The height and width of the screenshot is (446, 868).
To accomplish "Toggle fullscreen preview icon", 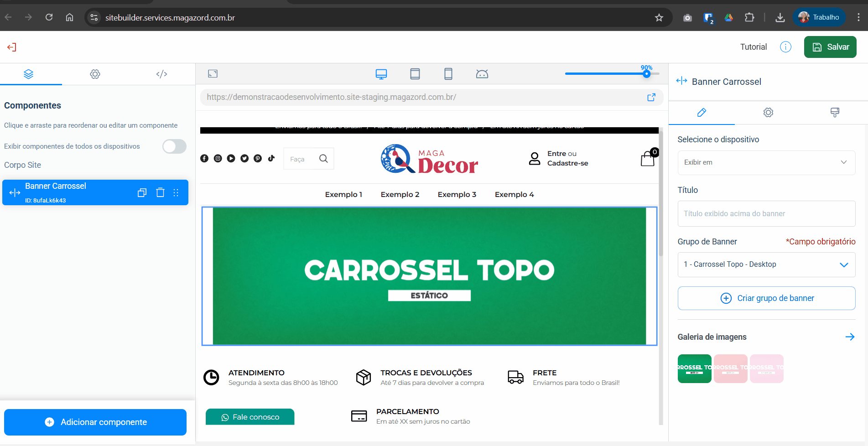I will click(x=213, y=74).
